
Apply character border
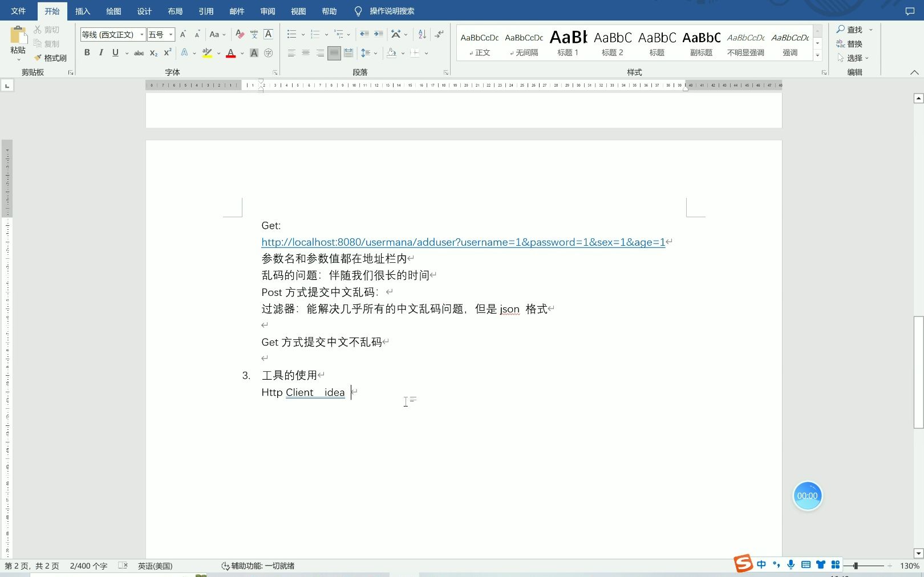coord(268,34)
